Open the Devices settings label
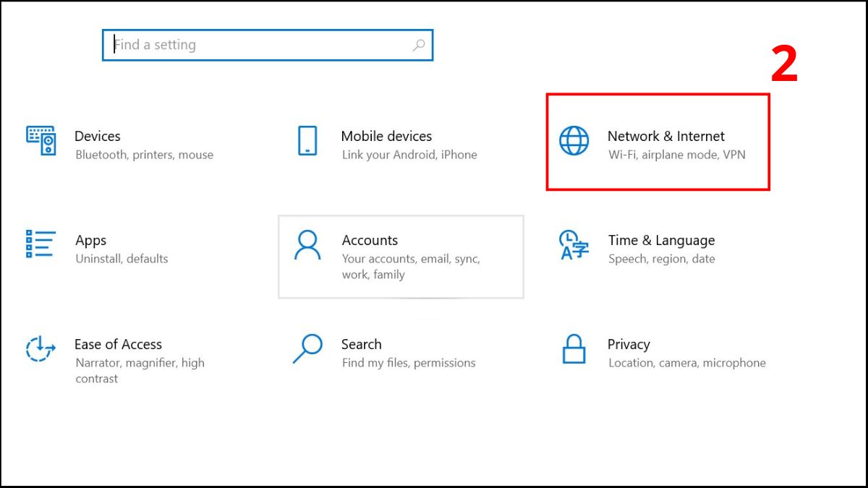The height and width of the screenshot is (488, 868). 98,136
